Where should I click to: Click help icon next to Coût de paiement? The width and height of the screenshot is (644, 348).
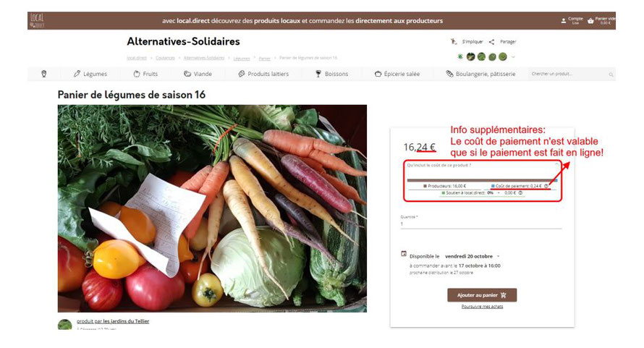point(546,186)
